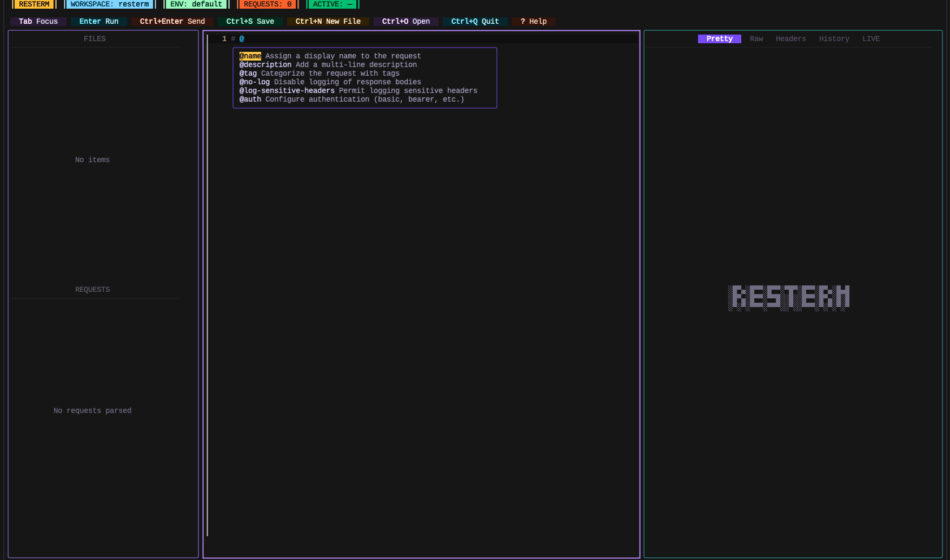
Task: Switch to the History tab
Action: [834, 38]
